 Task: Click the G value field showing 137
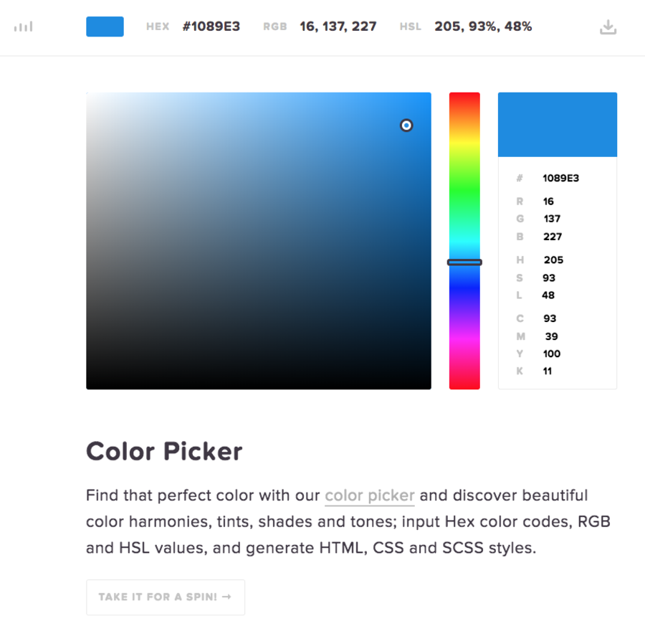click(552, 219)
